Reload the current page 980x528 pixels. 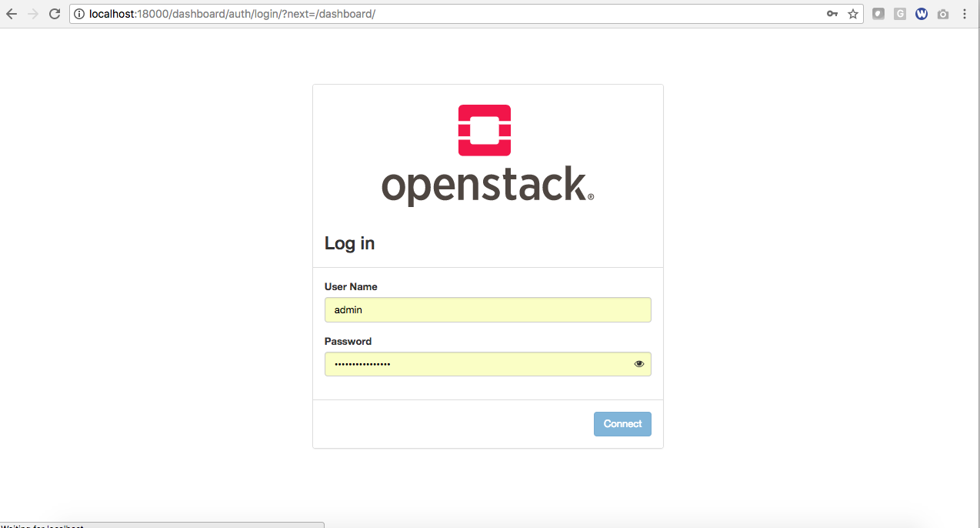[55, 14]
